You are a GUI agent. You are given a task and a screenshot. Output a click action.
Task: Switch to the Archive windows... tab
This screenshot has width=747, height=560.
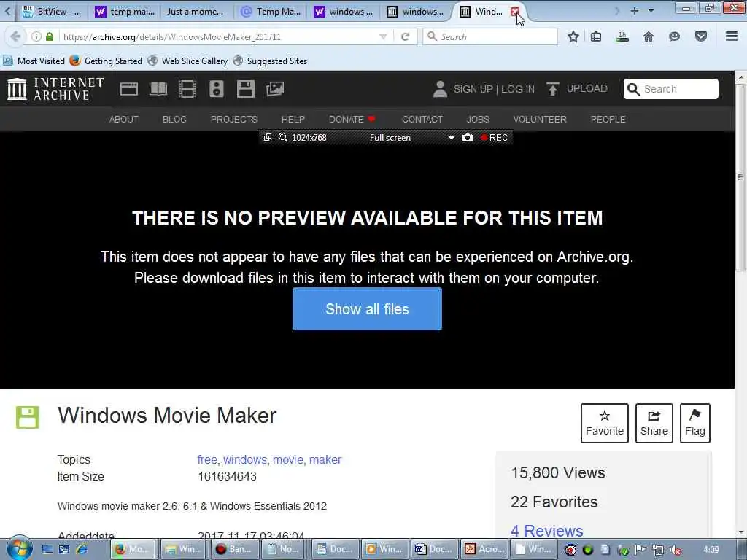pyautogui.click(x=415, y=12)
